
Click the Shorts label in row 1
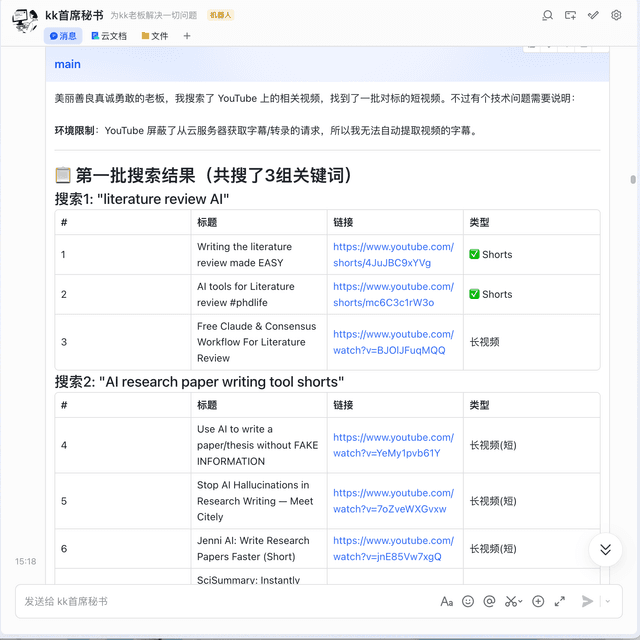[x=497, y=255]
